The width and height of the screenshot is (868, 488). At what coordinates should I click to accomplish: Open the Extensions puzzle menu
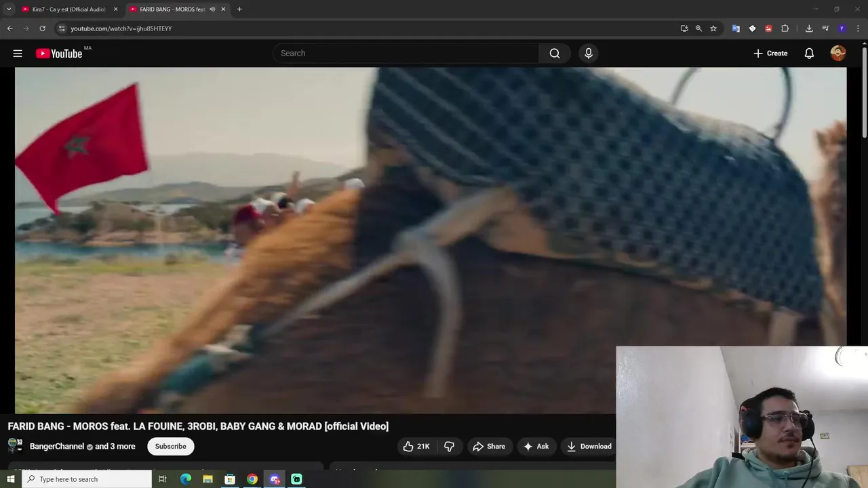pyautogui.click(x=785, y=28)
